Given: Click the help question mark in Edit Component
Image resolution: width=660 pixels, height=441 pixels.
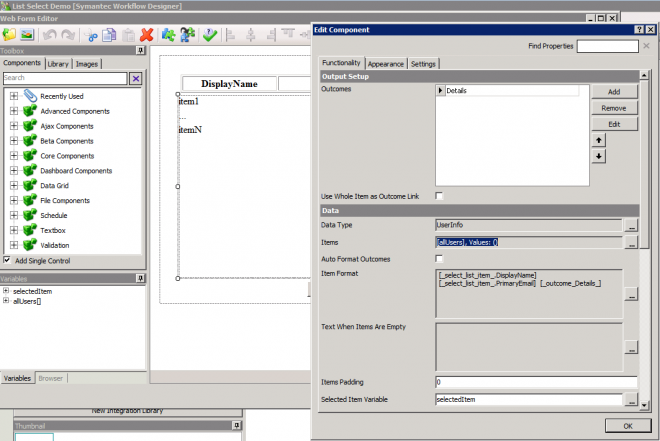Looking at the screenshot, I should (x=639, y=29).
